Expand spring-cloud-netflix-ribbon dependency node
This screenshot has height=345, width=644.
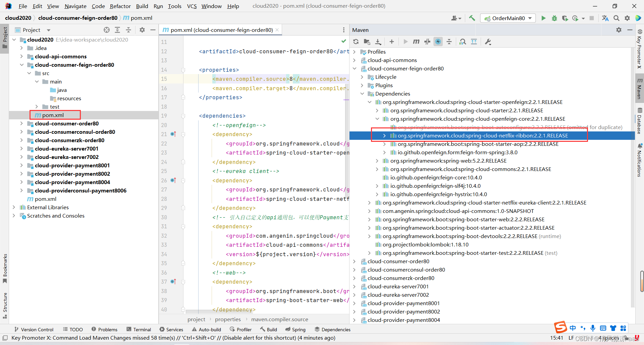(384, 135)
